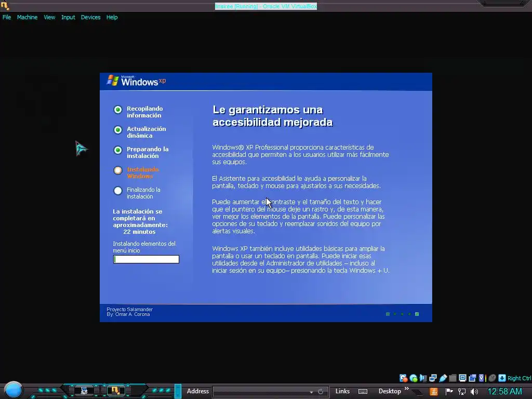Open the Help menu
This screenshot has width=532, height=399.
point(112,17)
